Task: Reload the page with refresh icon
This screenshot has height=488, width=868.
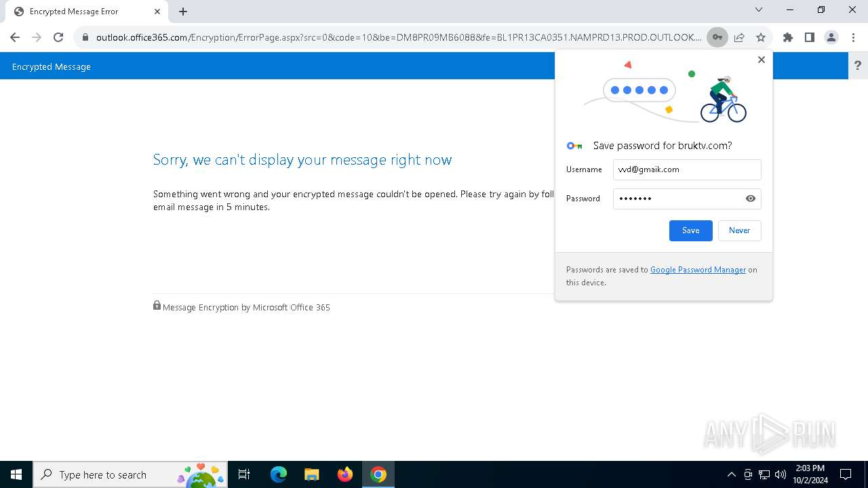Action: [x=58, y=37]
